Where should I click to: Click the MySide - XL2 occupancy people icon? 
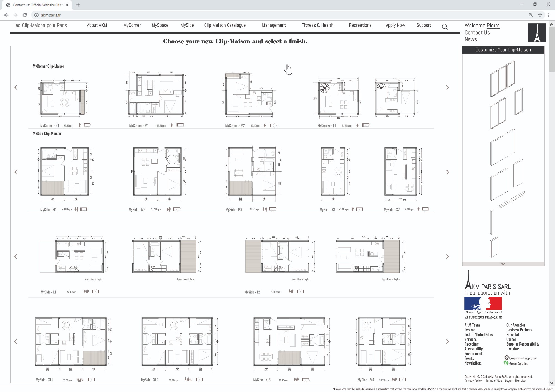click(x=188, y=380)
